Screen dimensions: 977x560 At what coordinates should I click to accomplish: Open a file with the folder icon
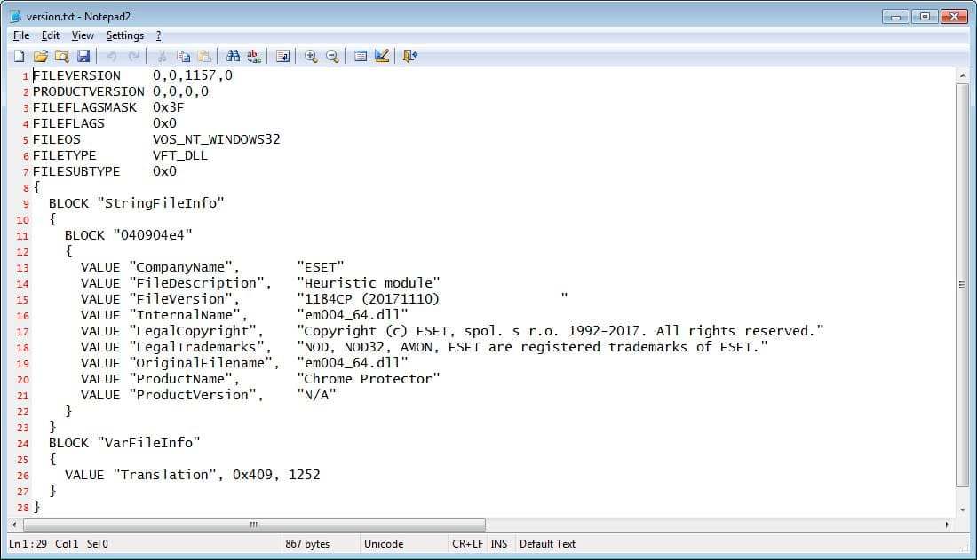(x=41, y=56)
